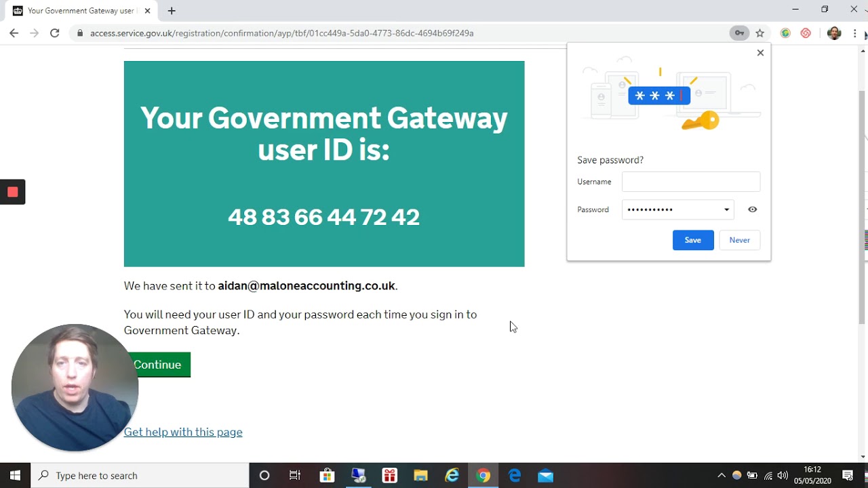The image size is (868, 488).
Task: Open the Windows Start menu
Action: [15, 475]
